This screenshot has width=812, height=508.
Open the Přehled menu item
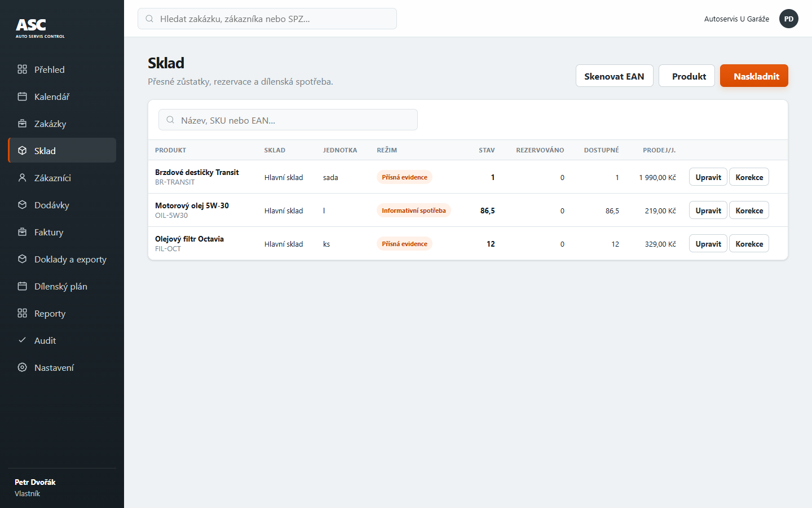click(62, 69)
